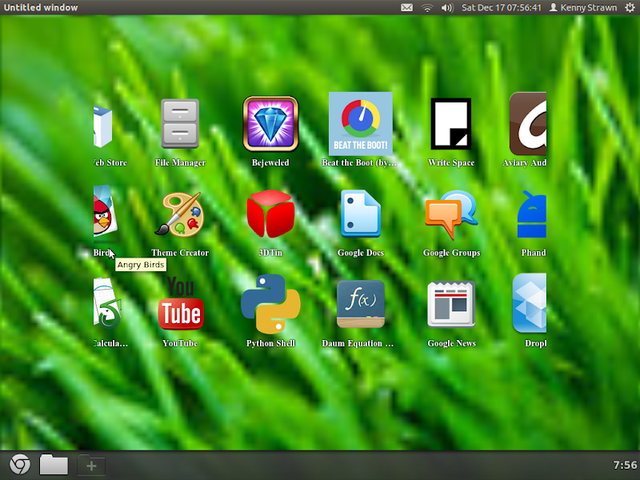Open the date and time menu
Image resolution: width=640 pixels, height=480 pixels.
point(501,8)
